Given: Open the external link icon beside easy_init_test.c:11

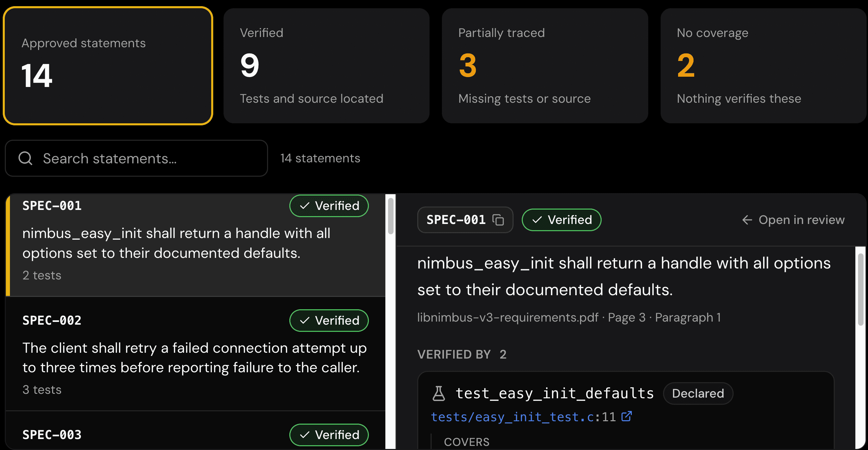Looking at the screenshot, I should [x=627, y=416].
